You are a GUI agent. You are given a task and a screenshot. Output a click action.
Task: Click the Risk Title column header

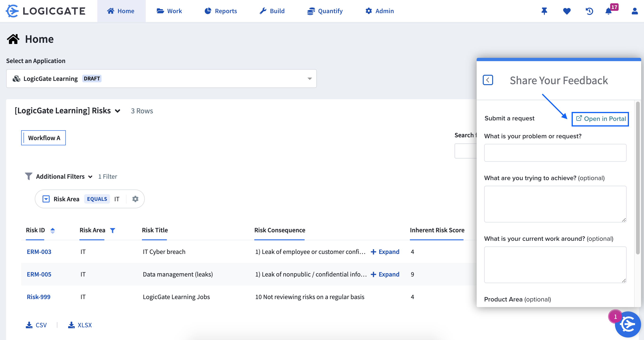(x=155, y=230)
